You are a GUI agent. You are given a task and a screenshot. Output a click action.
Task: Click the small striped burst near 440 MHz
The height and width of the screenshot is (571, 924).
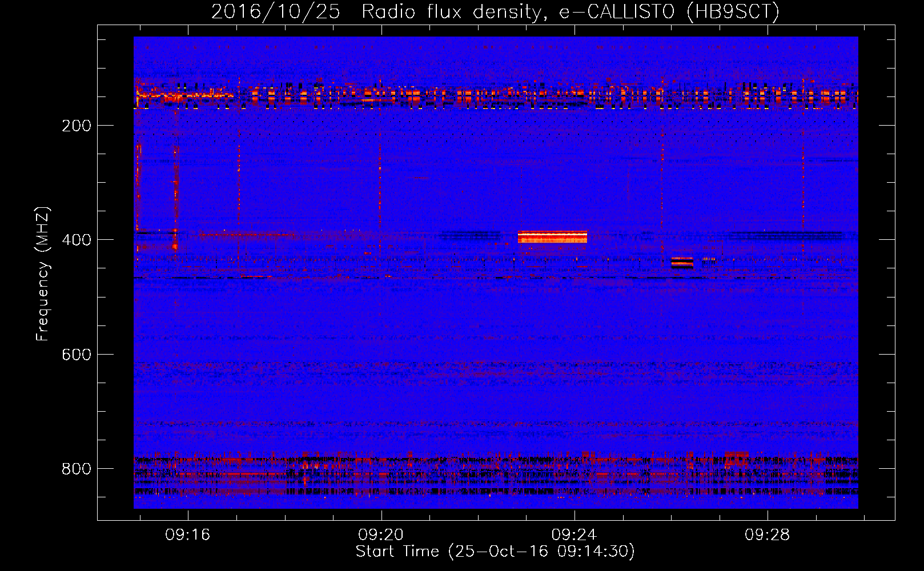682,263
